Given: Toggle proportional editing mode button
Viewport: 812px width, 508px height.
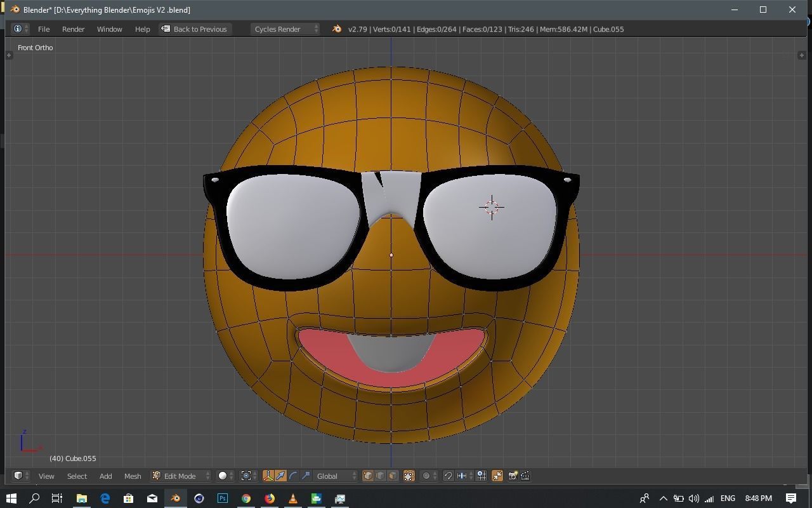Looking at the screenshot, I should [429, 476].
